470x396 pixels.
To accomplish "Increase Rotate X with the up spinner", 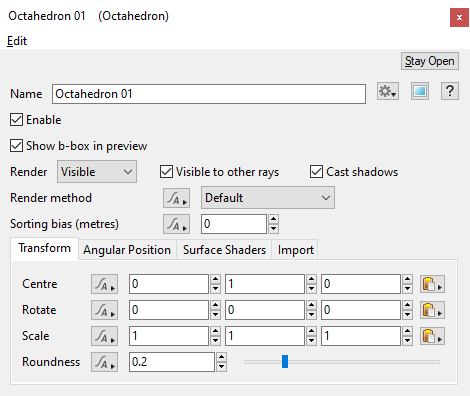I will (x=215, y=305).
